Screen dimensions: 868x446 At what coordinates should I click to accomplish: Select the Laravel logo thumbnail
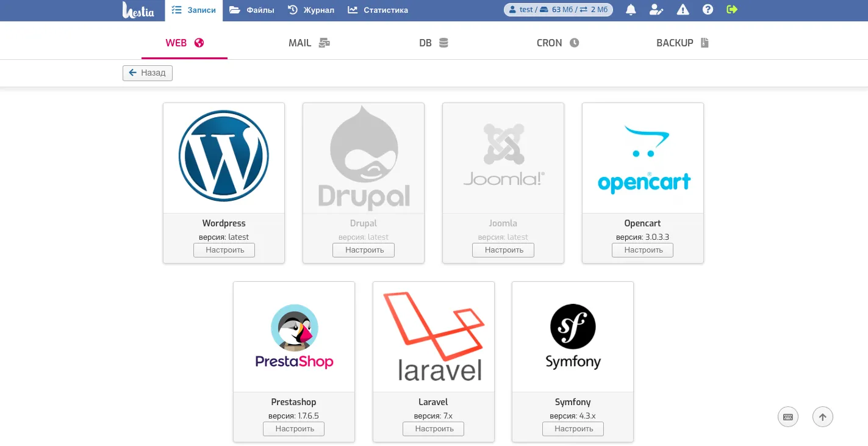tap(434, 336)
